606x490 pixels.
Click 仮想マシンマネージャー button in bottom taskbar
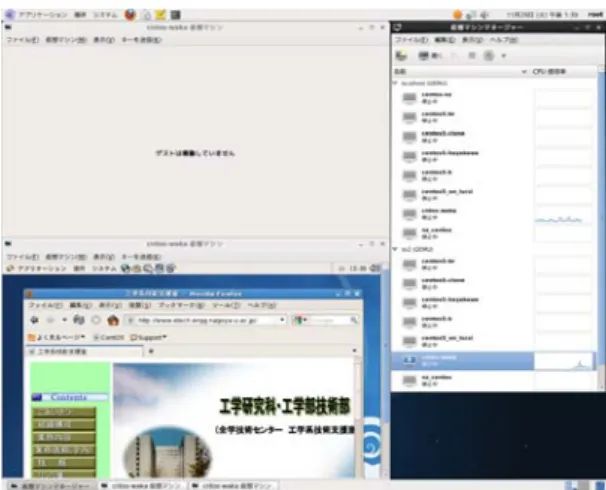point(50,485)
